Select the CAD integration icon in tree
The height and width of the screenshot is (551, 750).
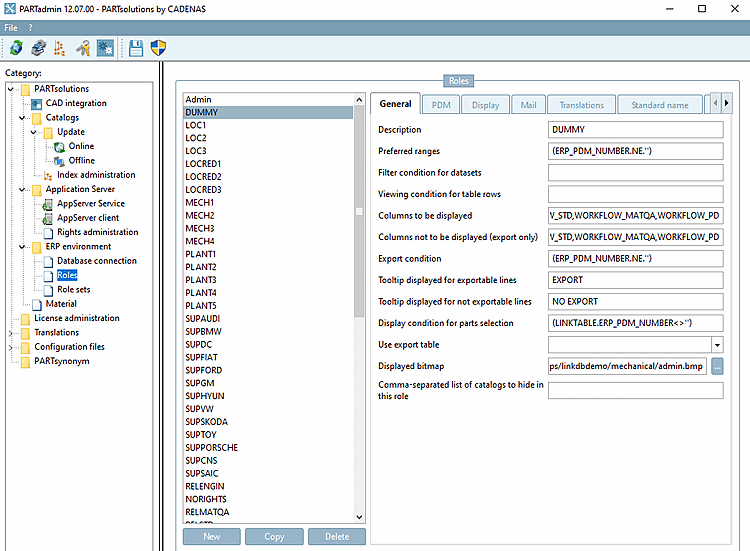37,103
